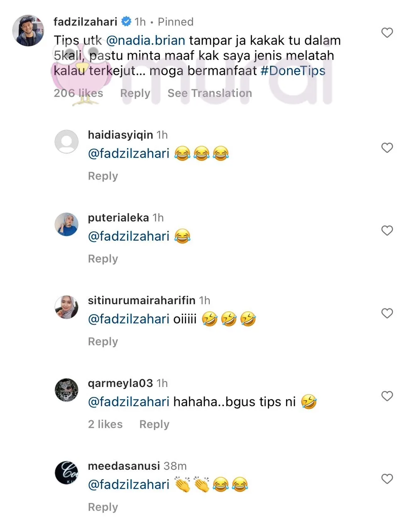Viewport: 402px width, 532px height.
Task: Open puterialeka's avatar
Action: [x=66, y=224]
